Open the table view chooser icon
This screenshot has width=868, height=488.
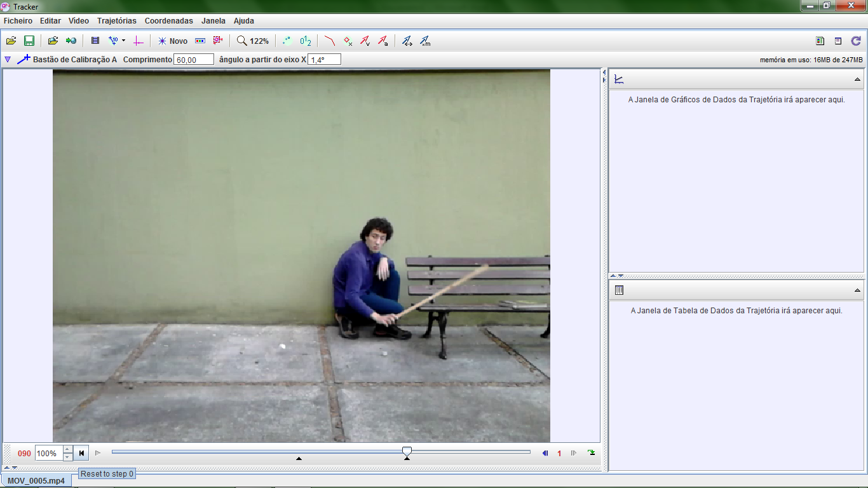point(619,290)
